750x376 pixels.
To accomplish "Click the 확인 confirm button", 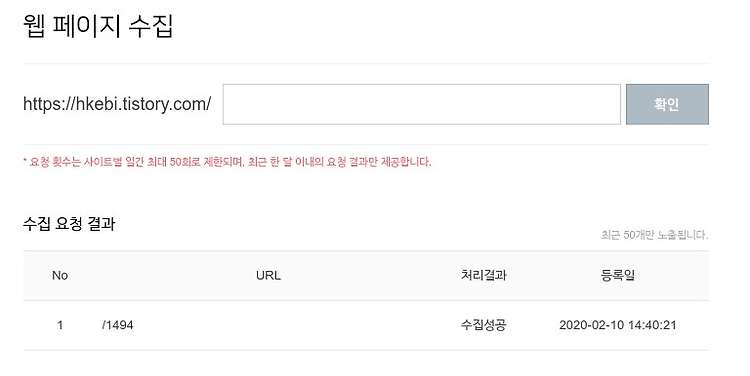I will coord(667,104).
